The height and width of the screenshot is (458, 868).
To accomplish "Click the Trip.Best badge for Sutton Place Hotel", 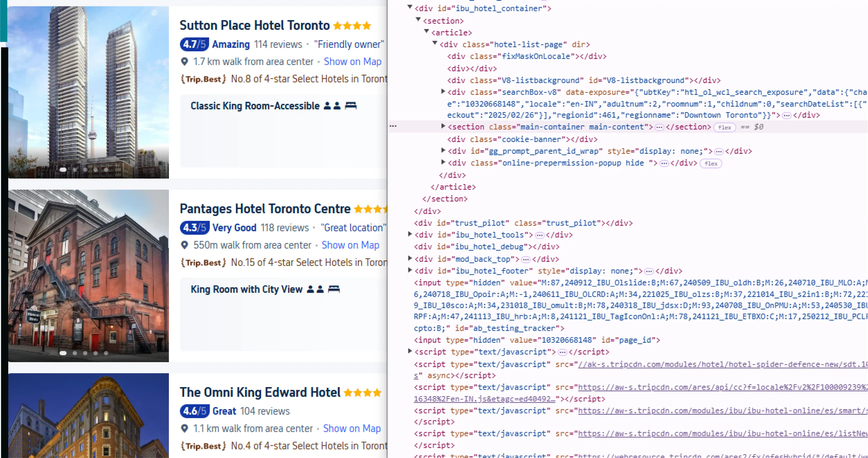I will 203,79.
